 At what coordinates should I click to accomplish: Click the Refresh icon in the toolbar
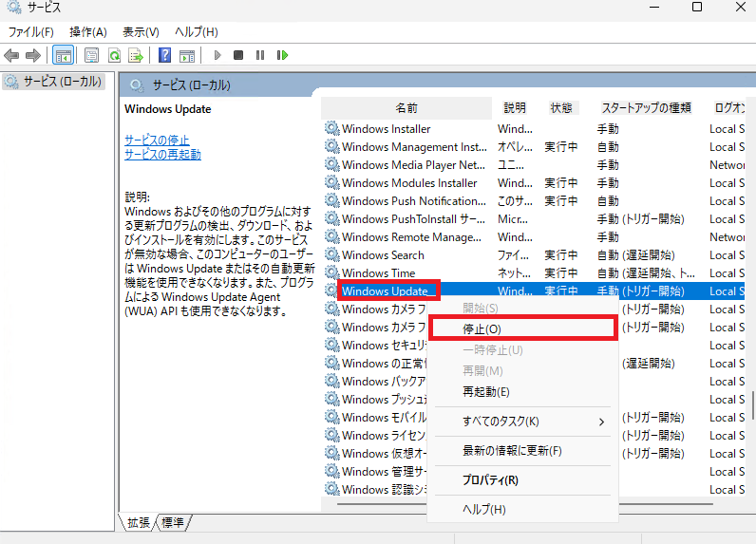(114, 56)
